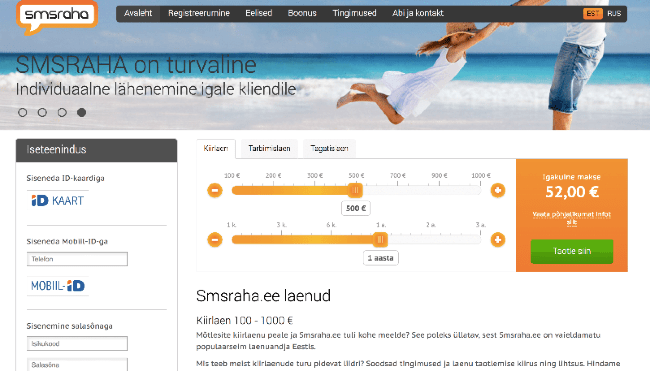
Task: Open the Registreerumine menu item
Action: pyautogui.click(x=199, y=13)
